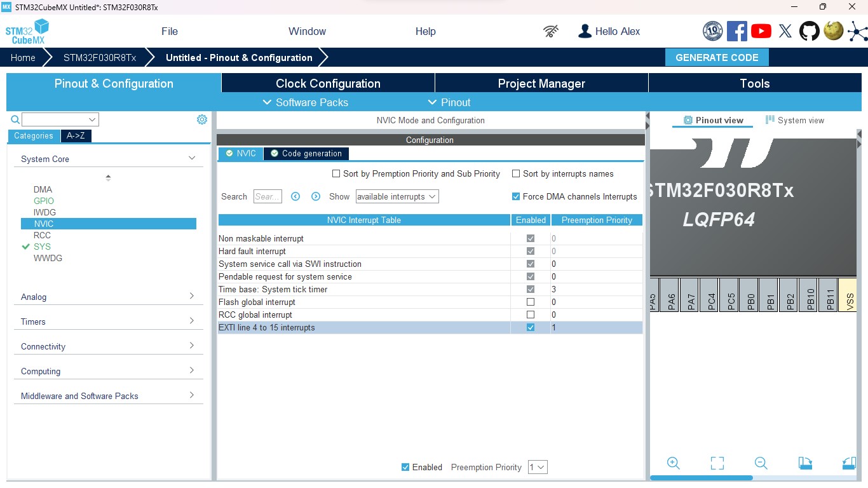868x488 pixels.
Task: Toggle Sort by interrupts names checkbox
Action: (516, 173)
